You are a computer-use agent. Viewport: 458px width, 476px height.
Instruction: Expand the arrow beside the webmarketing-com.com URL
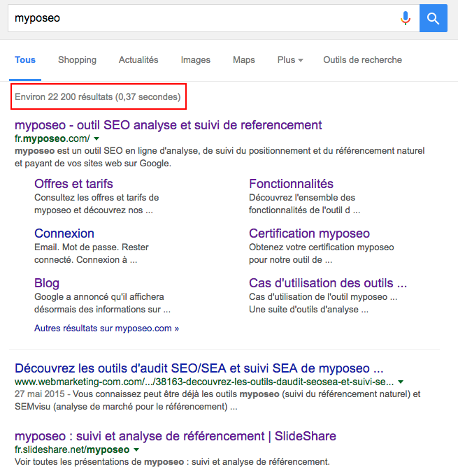[401, 382]
